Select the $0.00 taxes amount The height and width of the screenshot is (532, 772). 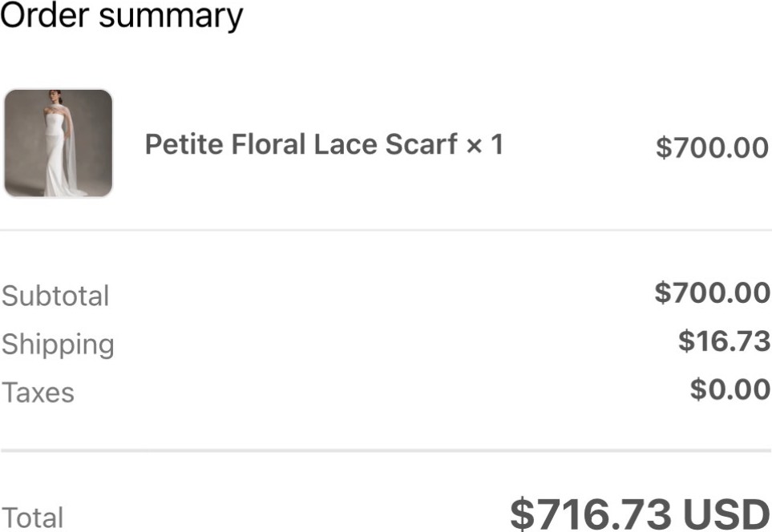[x=730, y=389]
